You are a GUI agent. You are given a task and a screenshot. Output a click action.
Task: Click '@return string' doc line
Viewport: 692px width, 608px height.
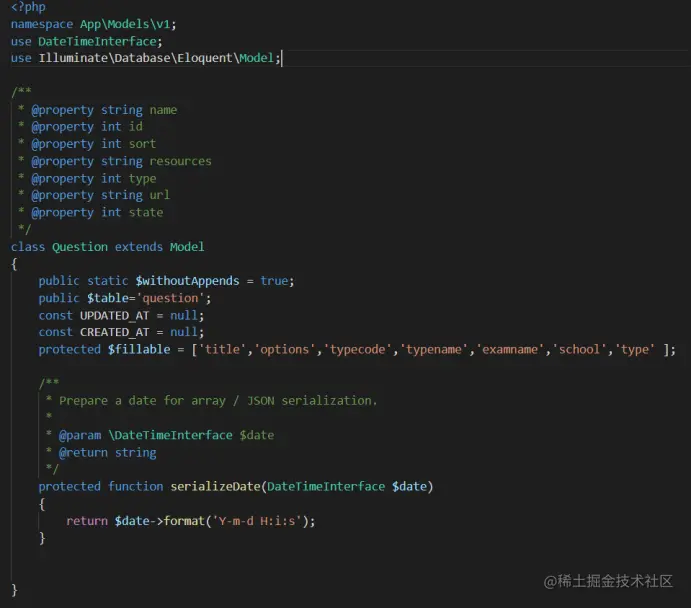(x=108, y=453)
